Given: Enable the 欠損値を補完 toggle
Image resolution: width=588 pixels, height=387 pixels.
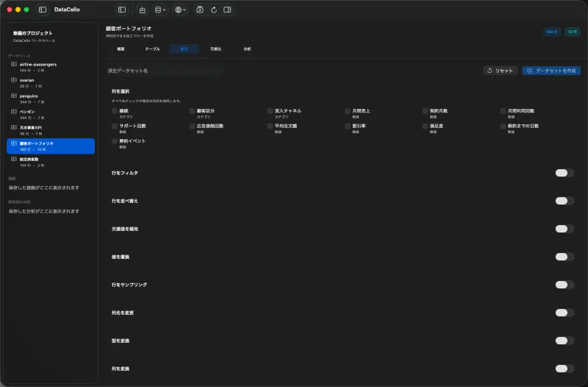Looking at the screenshot, I should pyautogui.click(x=564, y=229).
